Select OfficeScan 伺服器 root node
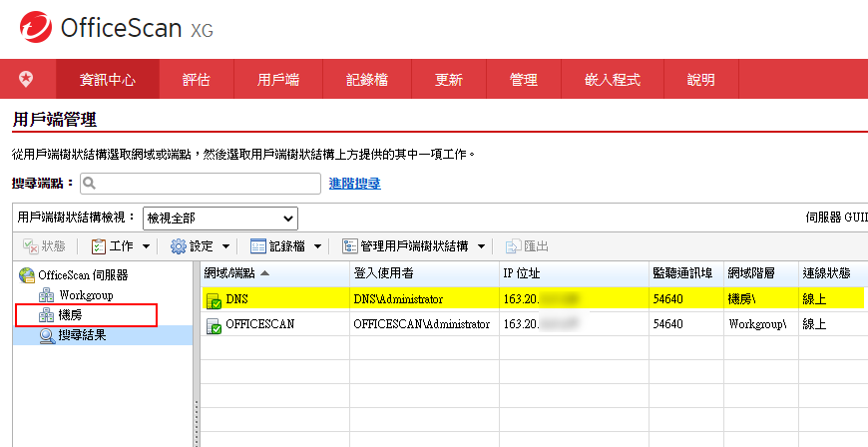 (x=83, y=274)
